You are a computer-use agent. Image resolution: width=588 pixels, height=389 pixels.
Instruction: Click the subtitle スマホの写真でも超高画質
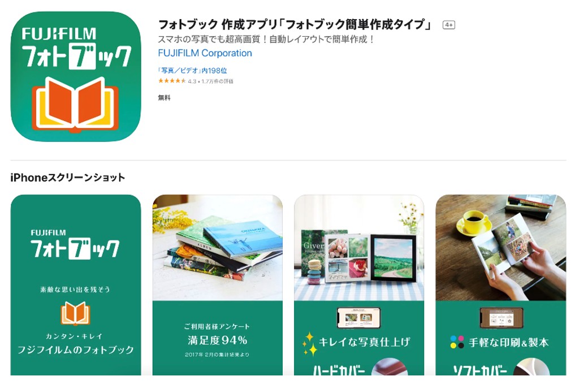(x=267, y=40)
